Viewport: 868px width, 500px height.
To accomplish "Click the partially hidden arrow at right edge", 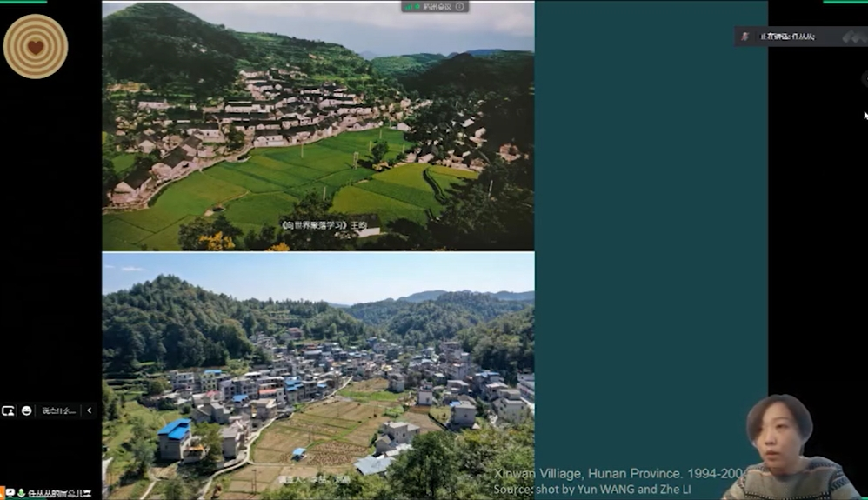I will pyautogui.click(x=865, y=79).
